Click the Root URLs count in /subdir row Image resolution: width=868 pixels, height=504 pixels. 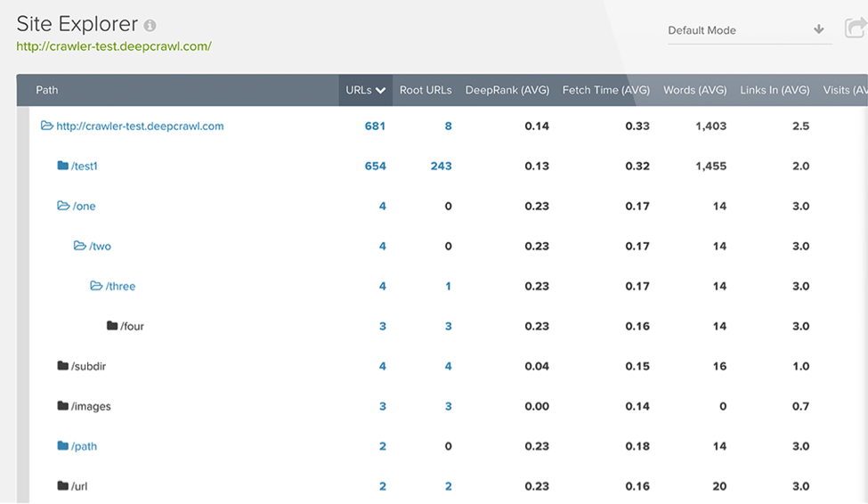coord(449,366)
